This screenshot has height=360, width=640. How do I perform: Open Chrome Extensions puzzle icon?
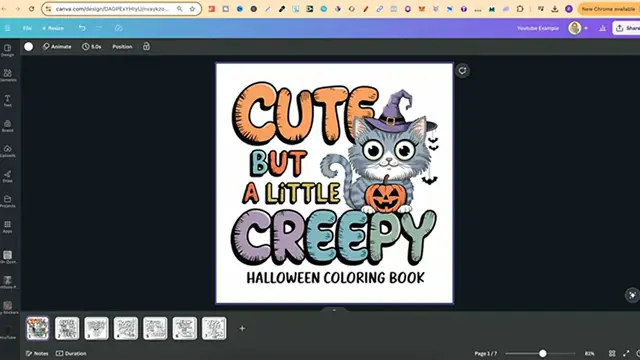coord(520,9)
